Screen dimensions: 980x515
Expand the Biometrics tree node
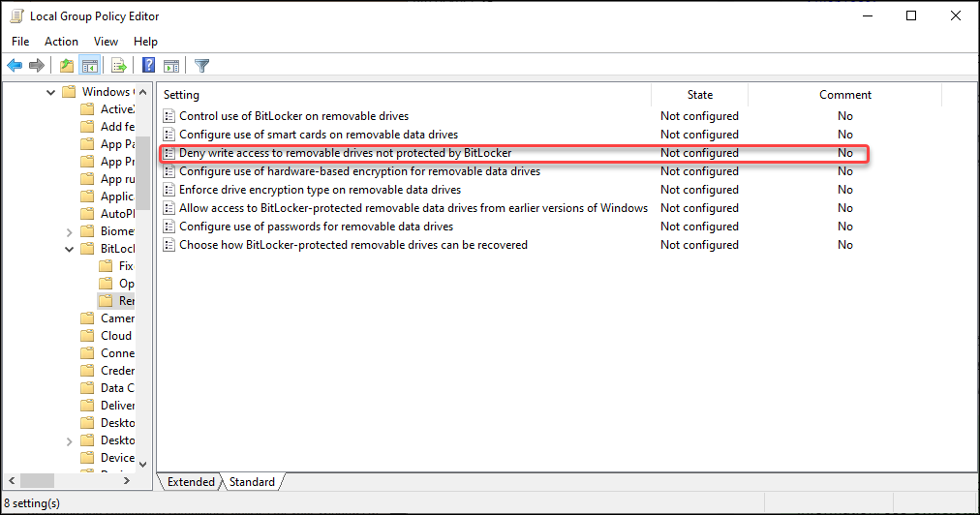tap(69, 231)
